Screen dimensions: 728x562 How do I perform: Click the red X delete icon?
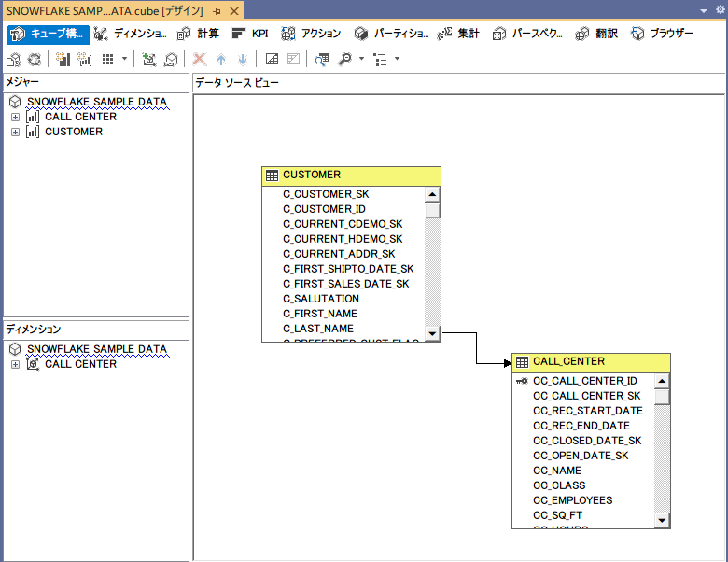[200, 59]
